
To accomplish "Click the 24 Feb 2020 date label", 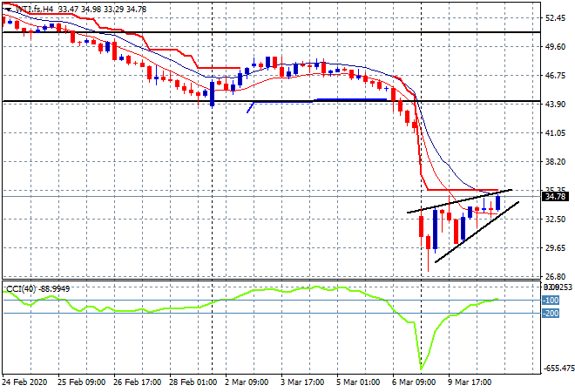I will [24, 382].
